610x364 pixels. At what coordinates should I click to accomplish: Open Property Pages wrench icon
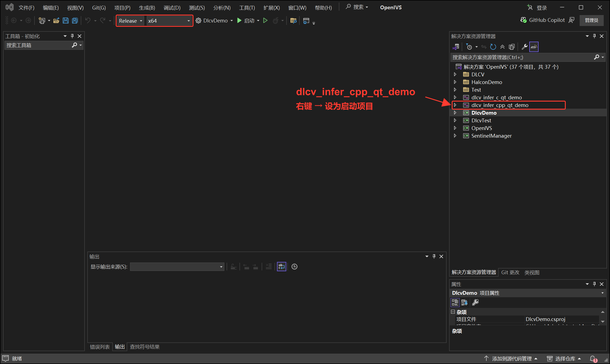pyautogui.click(x=475, y=302)
